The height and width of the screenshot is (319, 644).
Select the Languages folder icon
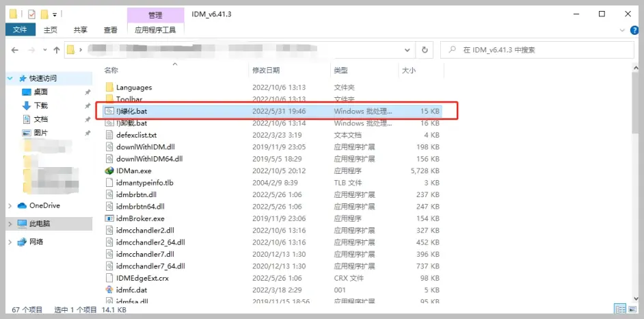pos(109,87)
